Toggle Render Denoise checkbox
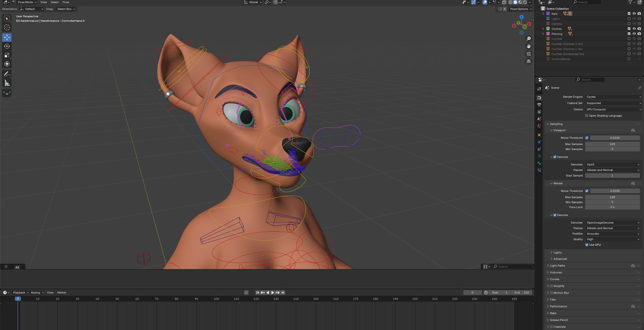644x330 pixels. (x=555, y=215)
